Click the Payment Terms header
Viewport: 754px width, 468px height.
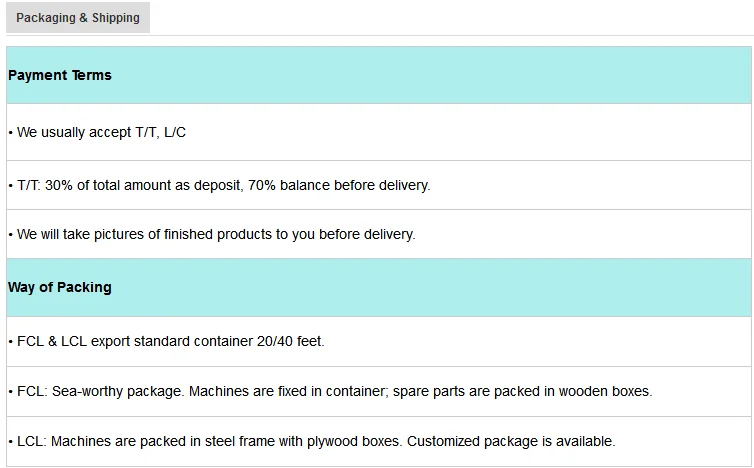pyautogui.click(x=60, y=75)
